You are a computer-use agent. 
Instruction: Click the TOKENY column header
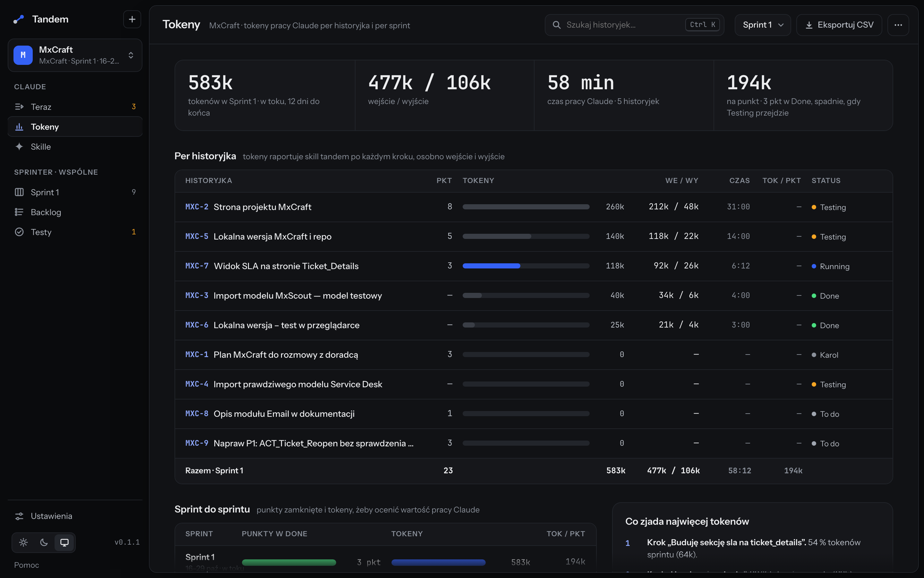point(478,180)
